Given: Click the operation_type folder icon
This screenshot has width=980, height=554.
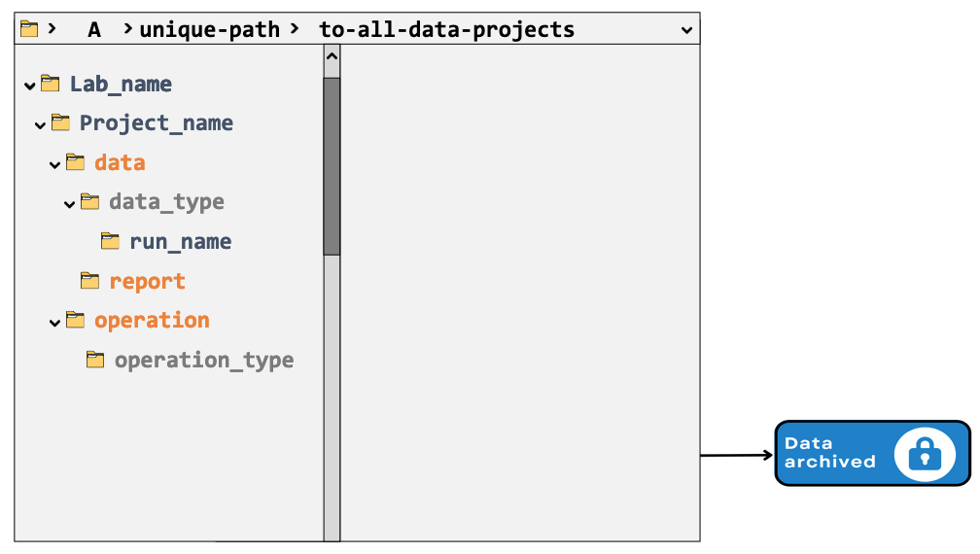Looking at the screenshot, I should (x=95, y=360).
